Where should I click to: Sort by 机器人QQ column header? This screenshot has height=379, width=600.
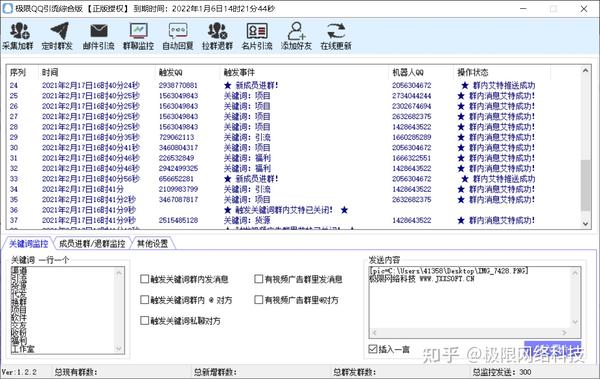tap(421, 72)
